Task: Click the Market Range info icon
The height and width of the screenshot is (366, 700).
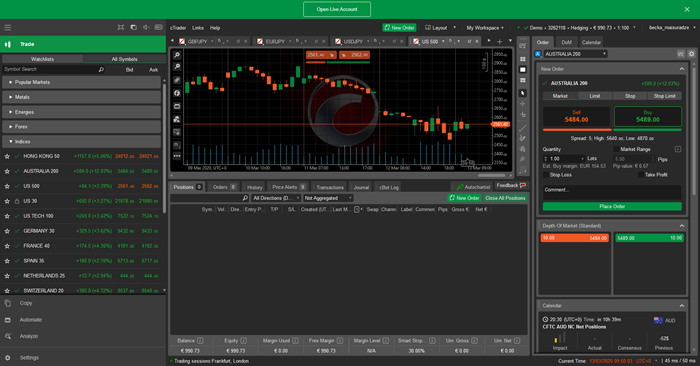Action: pyautogui.click(x=678, y=149)
